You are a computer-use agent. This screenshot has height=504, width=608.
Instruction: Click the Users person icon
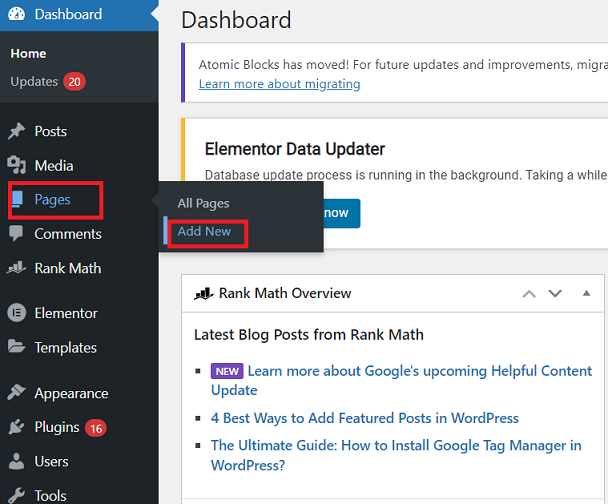click(x=16, y=461)
